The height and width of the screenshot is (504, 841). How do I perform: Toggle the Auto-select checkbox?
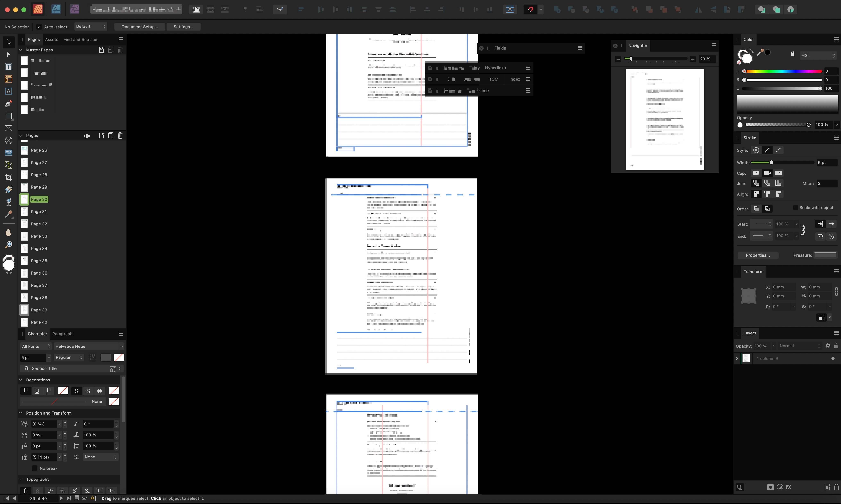(x=39, y=27)
